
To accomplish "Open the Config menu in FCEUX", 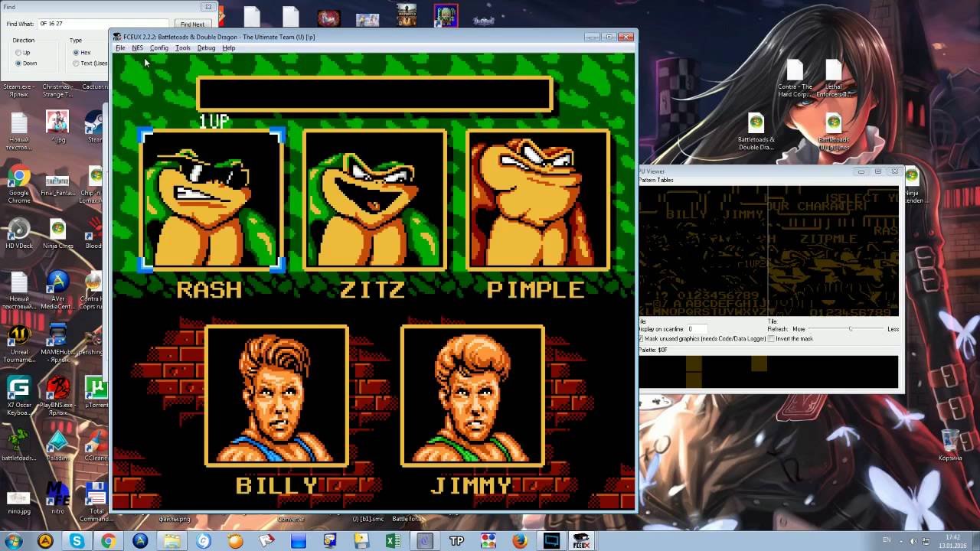I will [158, 47].
